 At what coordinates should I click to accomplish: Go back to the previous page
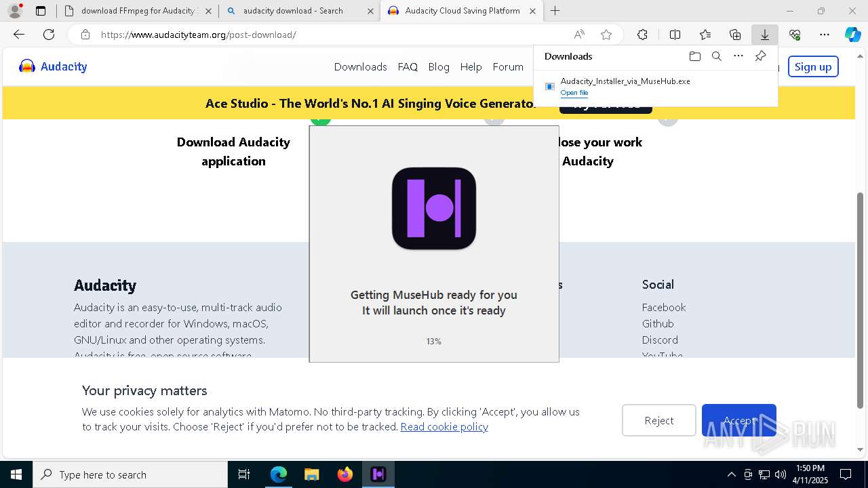pos(19,35)
